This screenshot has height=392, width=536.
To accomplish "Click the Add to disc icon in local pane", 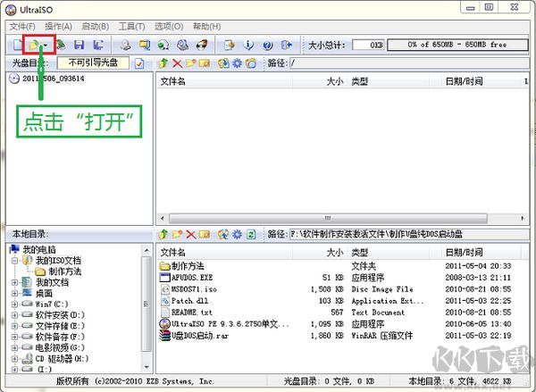I will point(223,234).
